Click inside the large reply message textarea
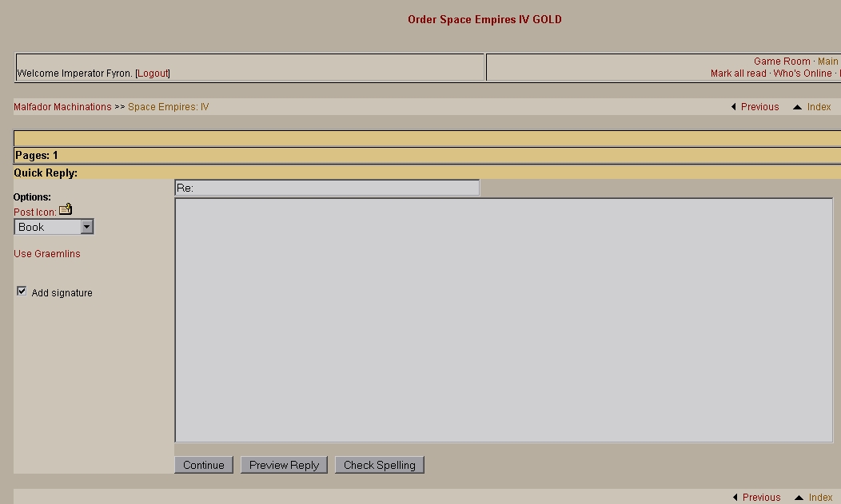Viewport: 841px width, 504px height. coord(504,319)
